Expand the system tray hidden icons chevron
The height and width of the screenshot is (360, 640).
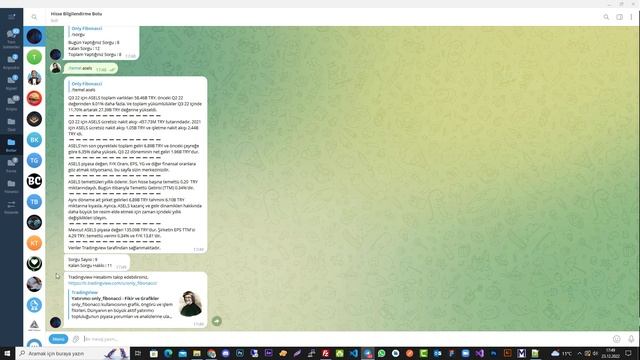(579, 353)
